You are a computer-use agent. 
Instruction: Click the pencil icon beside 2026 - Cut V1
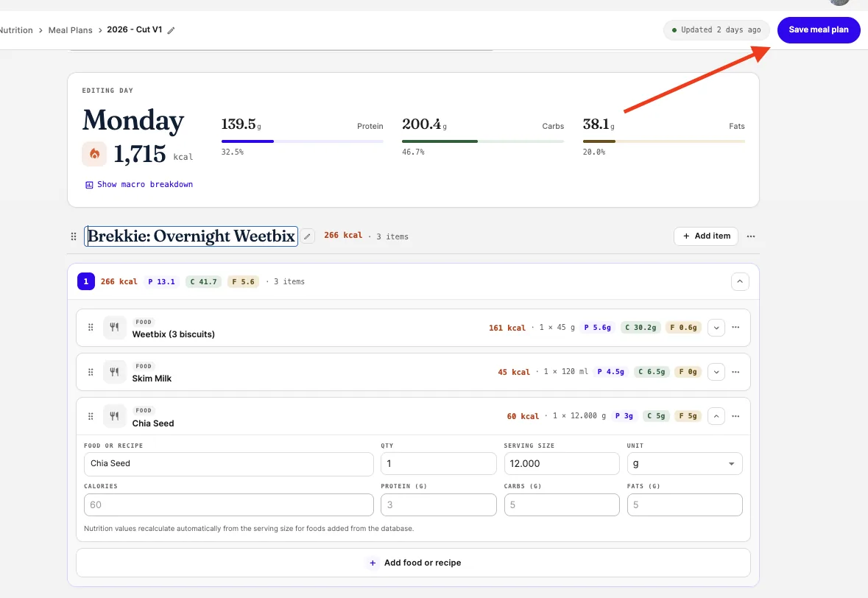171,30
